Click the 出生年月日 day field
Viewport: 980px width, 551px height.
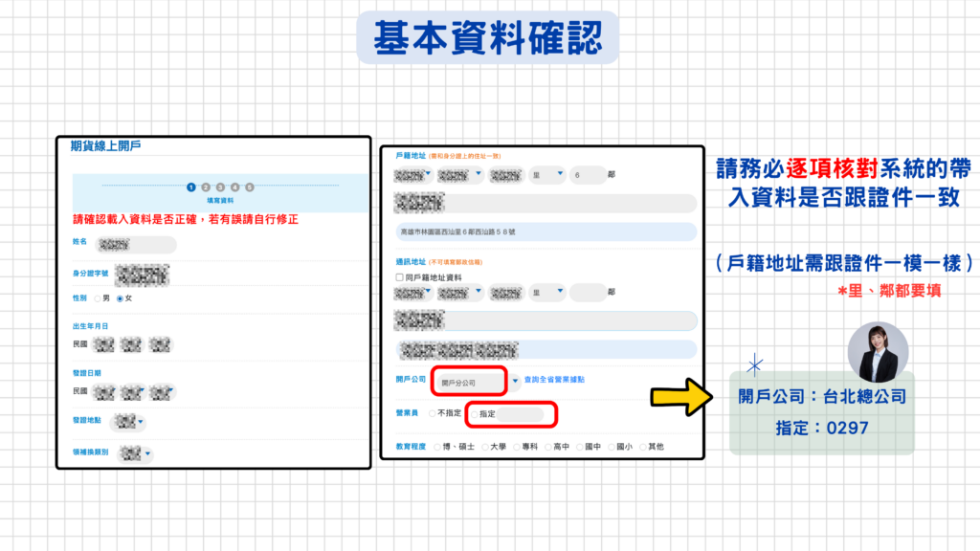click(x=160, y=344)
